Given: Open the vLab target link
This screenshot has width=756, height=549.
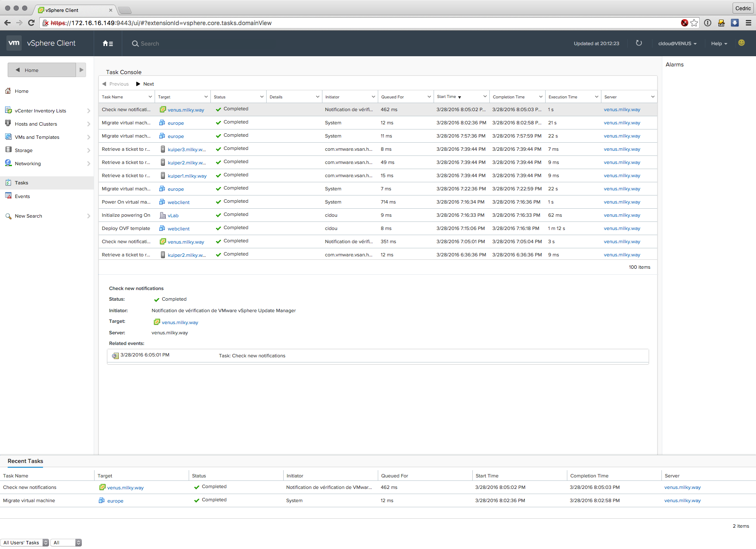Looking at the screenshot, I should (x=173, y=216).
